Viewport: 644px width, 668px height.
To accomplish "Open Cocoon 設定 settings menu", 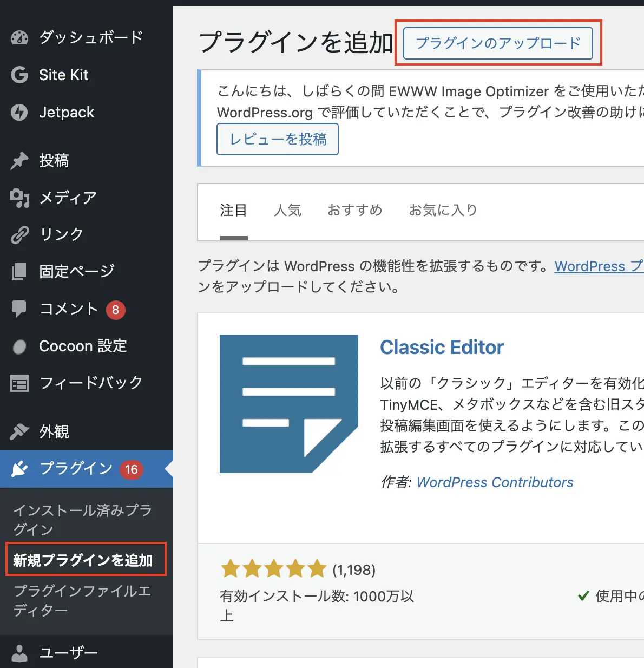I will (87, 346).
